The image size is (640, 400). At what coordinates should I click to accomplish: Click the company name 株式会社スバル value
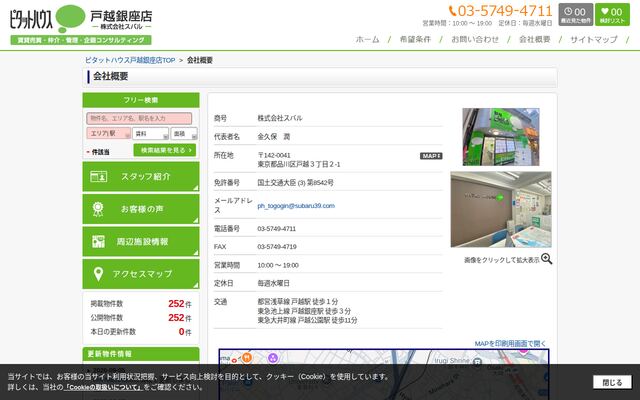pyautogui.click(x=280, y=118)
